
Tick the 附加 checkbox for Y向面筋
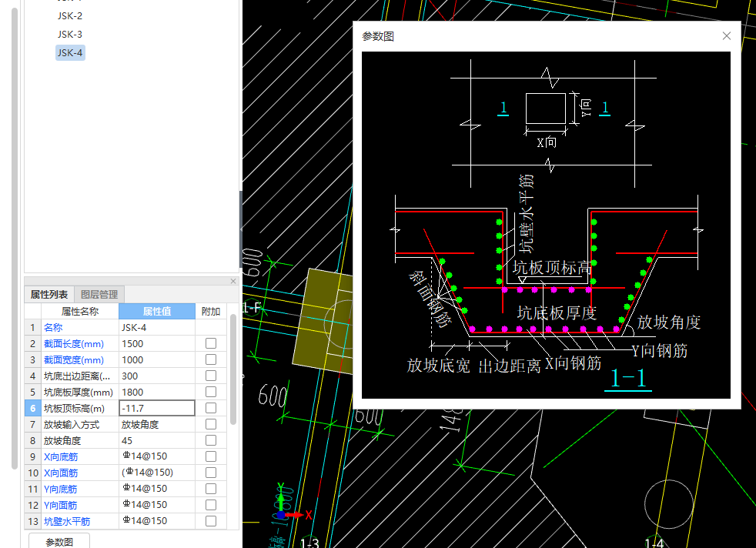click(x=211, y=505)
